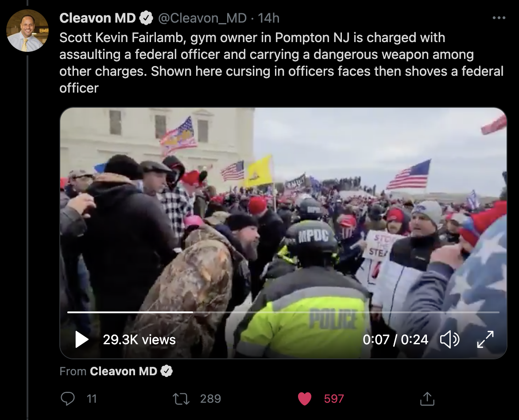Click the 11 replies count
Viewport: 519px width, 420px height.
tap(92, 398)
